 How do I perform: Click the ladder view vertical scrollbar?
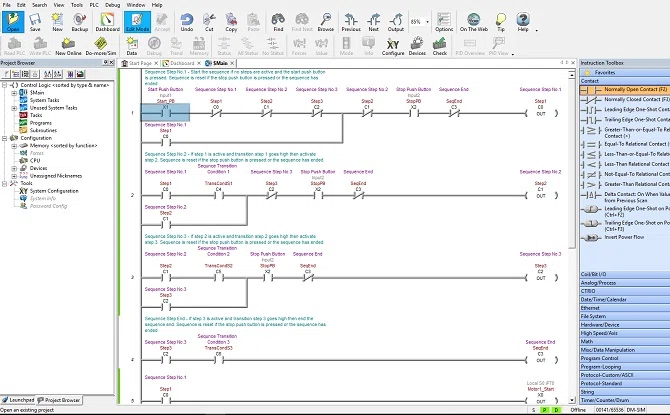[x=572, y=237]
